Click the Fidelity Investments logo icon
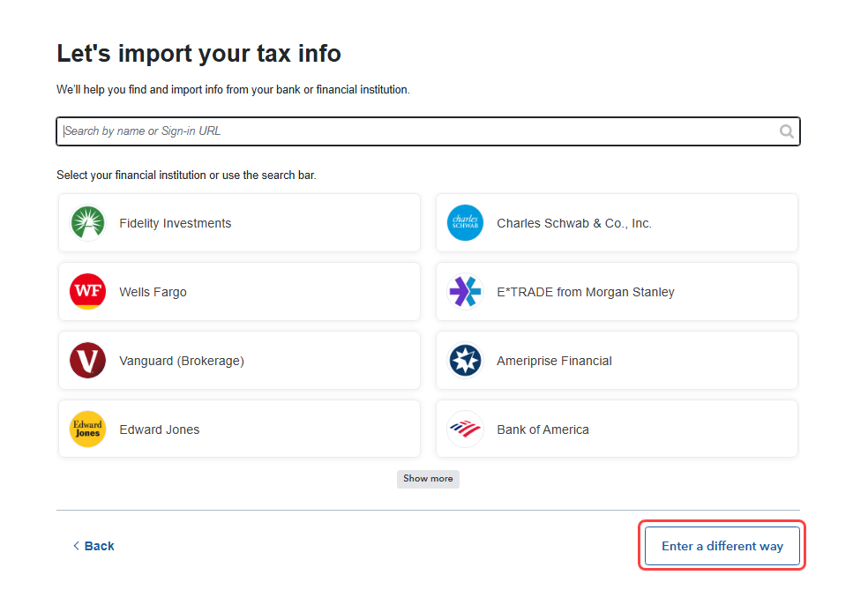 pos(87,222)
